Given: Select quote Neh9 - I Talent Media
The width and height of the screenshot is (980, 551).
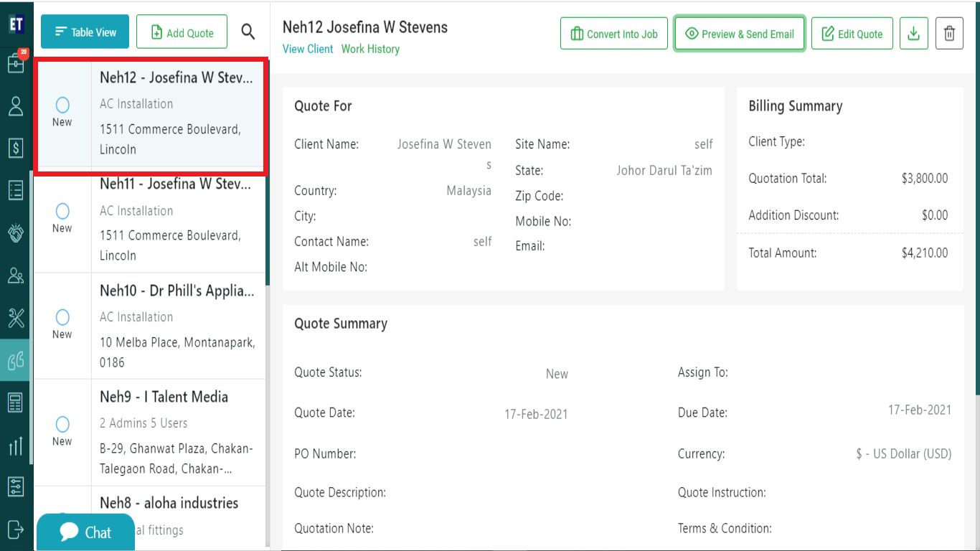Looking at the screenshot, I should tap(149, 432).
